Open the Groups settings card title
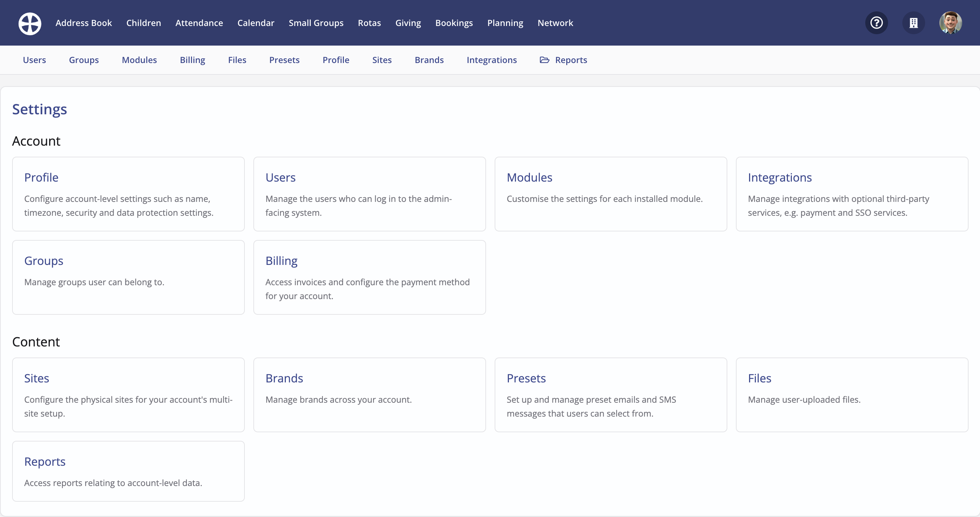 pos(44,261)
